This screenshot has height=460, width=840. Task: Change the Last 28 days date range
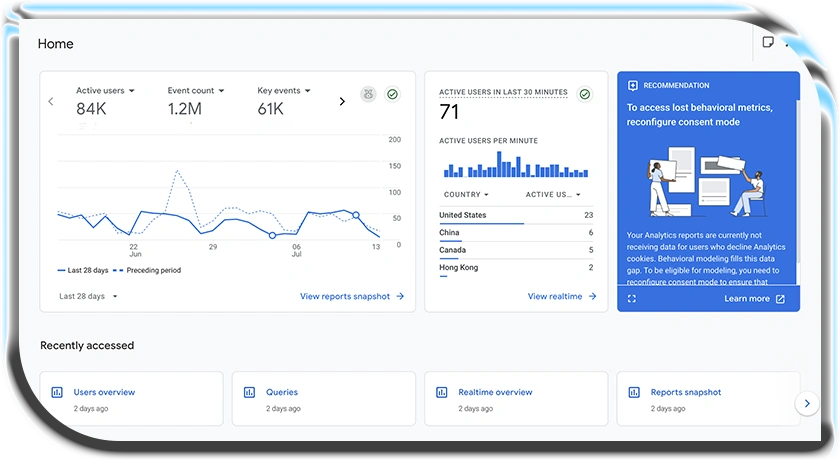pyautogui.click(x=88, y=296)
